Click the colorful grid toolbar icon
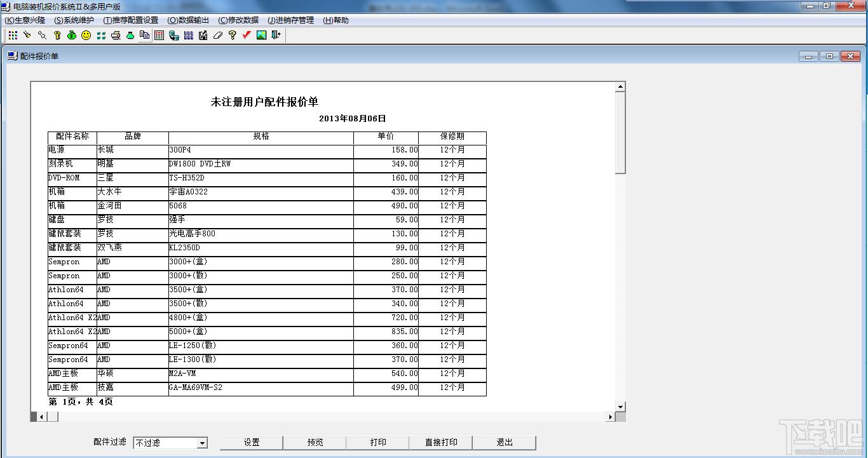This screenshot has height=458, width=868. coord(13,36)
